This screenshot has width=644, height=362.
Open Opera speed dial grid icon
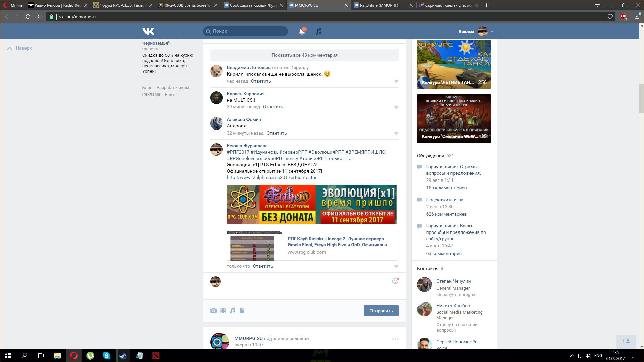coord(39,17)
